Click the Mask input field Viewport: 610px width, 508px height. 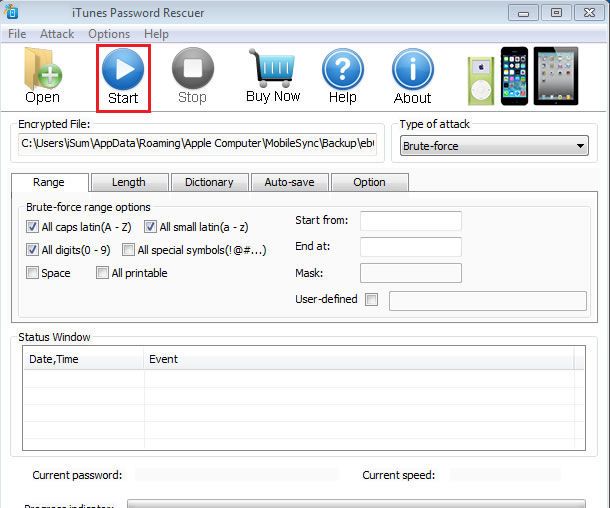411,273
